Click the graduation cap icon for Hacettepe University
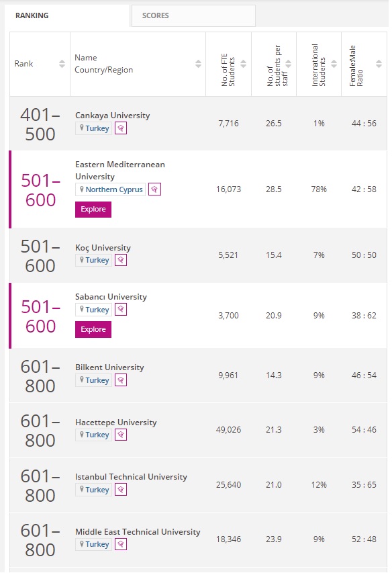392x573 pixels. (x=121, y=435)
